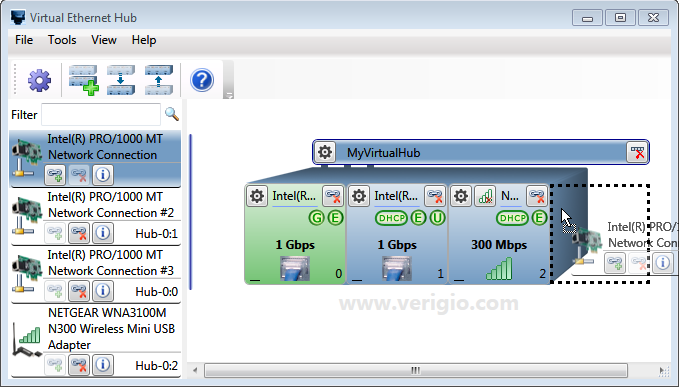Show info for first Intel PRO/1000 MT adapter

coord(103,175)
